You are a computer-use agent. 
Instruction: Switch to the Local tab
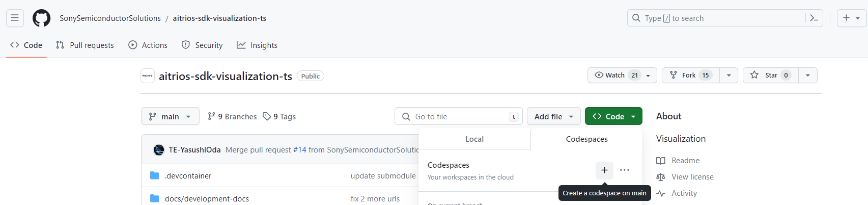click(x=474, y=139)
